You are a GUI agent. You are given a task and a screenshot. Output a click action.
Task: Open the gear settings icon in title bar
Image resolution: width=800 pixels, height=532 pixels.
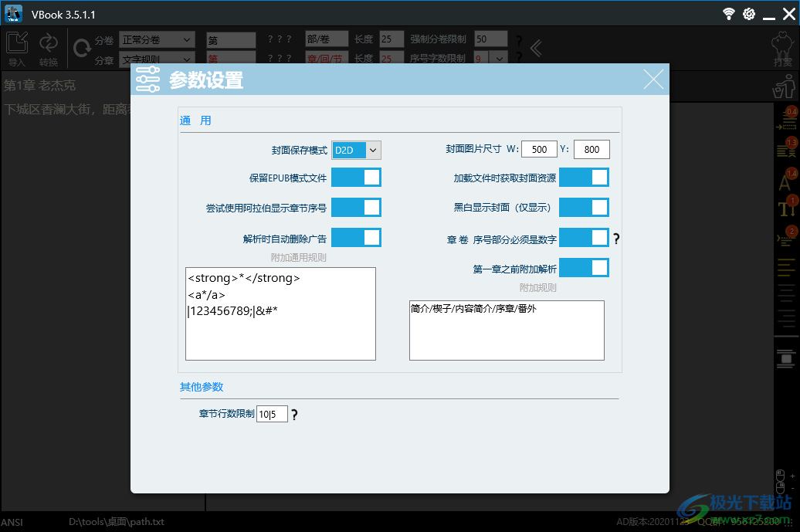[x=747, y=13]
